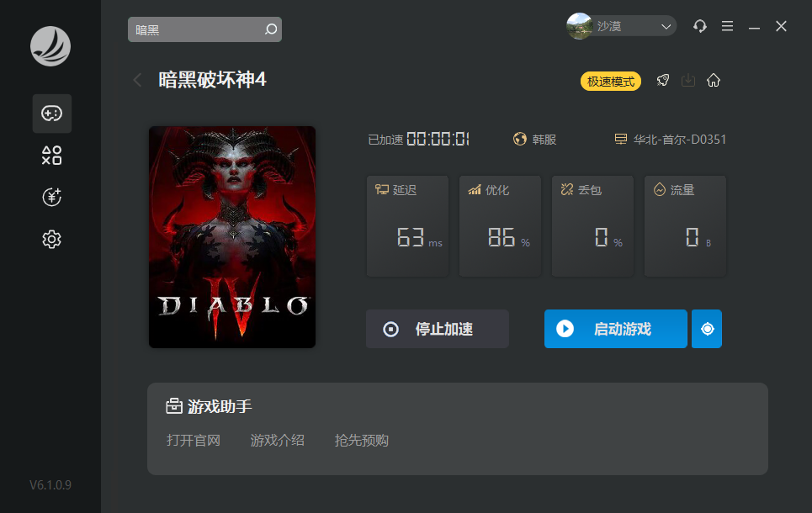The image size is (812, 513).
Task: Toggle the 极速模式 mode badge
Action: 611,82
